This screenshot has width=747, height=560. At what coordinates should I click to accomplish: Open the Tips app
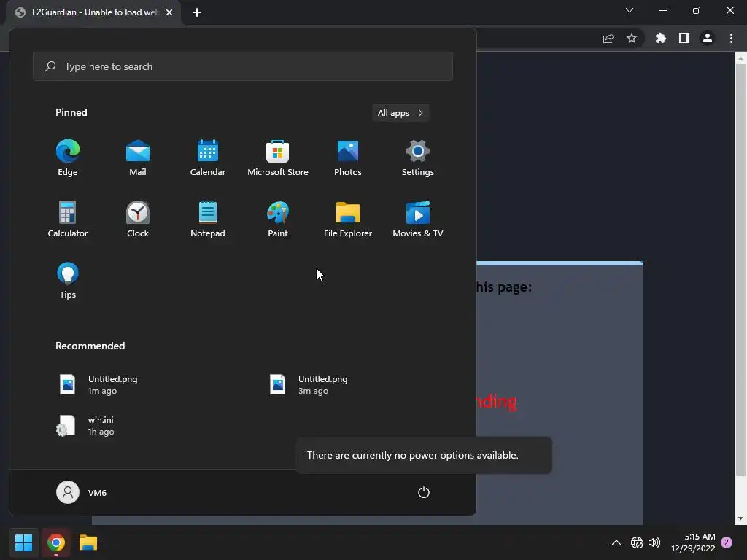tap(68, 281)
